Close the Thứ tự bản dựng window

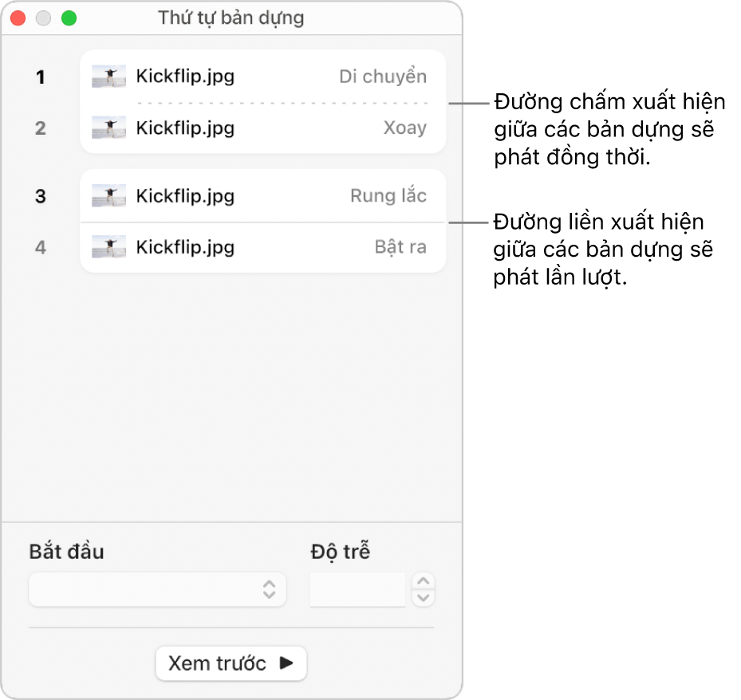pyautogui.click(x=18, y=18)
